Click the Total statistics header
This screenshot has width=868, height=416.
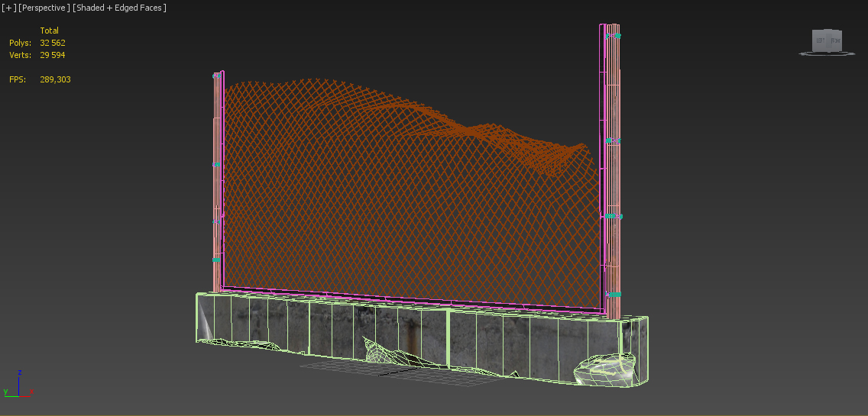[x=49, y=31]
